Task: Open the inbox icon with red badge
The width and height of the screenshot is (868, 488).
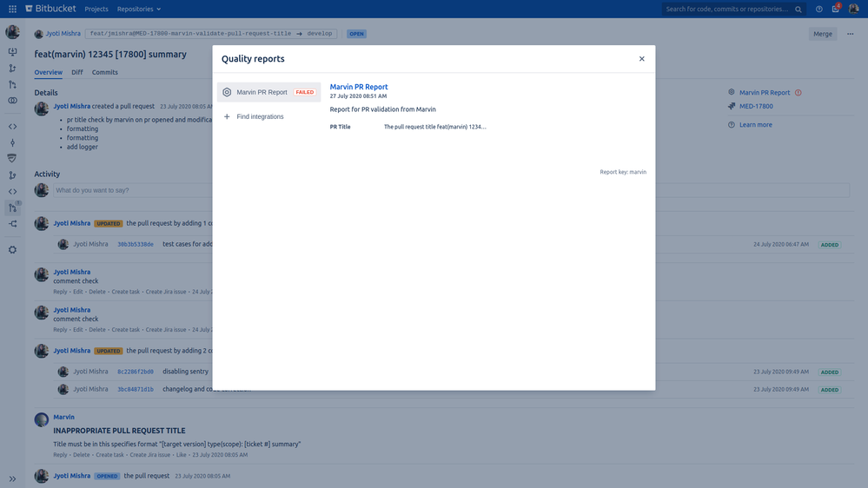Action: [836, 9]
